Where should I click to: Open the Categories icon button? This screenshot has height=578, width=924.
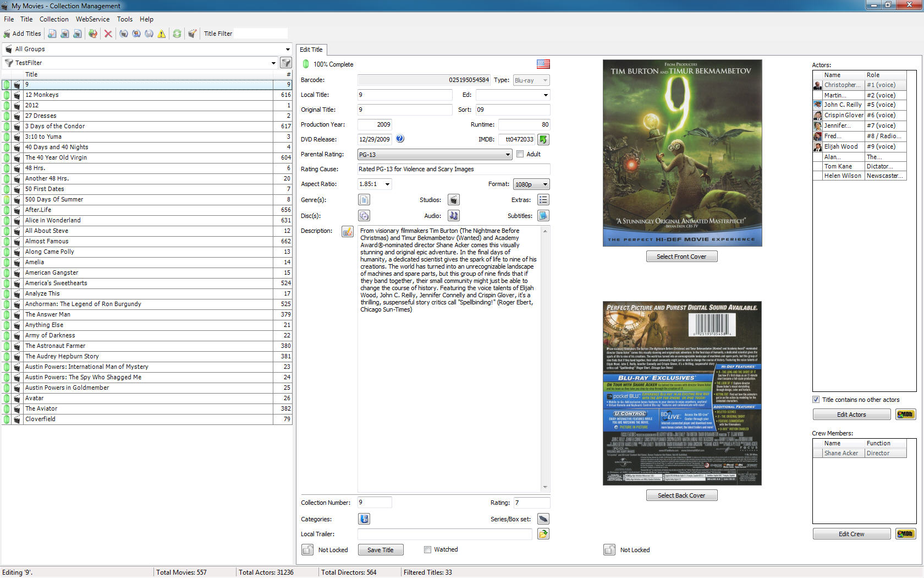pos(364,519)
